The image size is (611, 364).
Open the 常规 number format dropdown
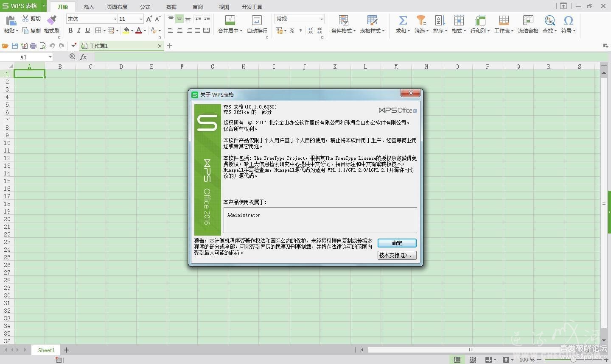point(322,19)
